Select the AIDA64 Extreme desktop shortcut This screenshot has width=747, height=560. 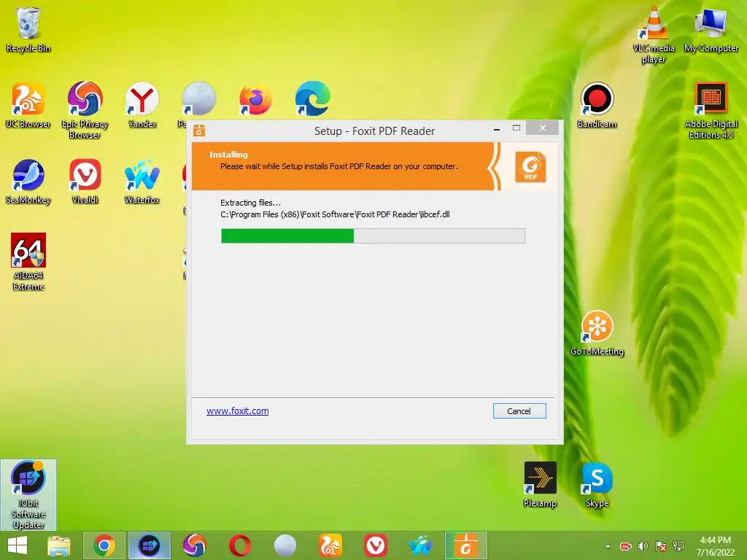coord(28,262)
